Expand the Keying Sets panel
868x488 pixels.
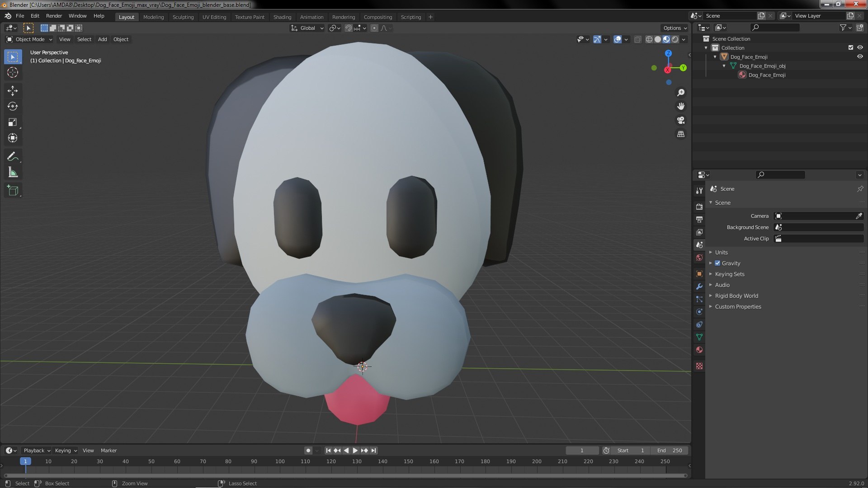(729, 274)
